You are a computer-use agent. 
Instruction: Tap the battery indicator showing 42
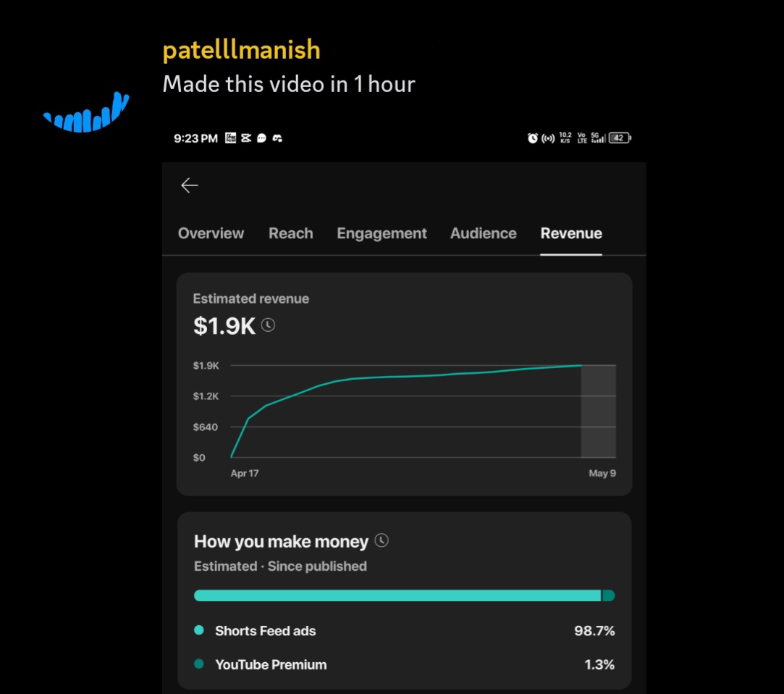(620, 138)
